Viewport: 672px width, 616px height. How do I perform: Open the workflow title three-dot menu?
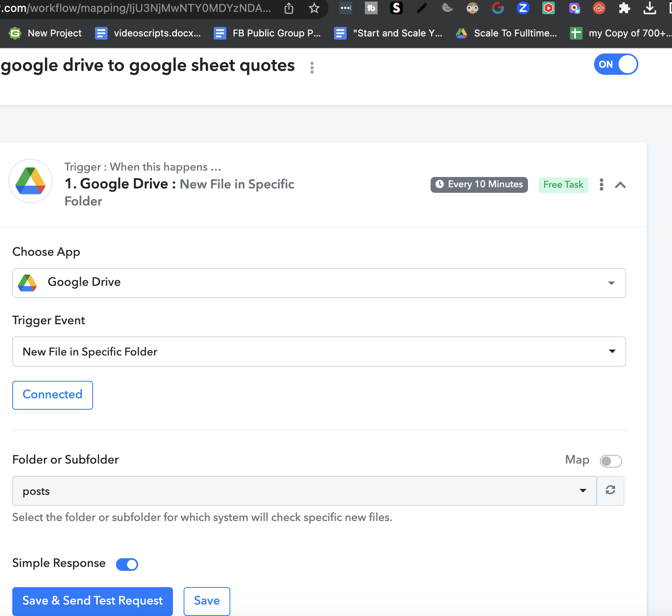click(312, 68)
